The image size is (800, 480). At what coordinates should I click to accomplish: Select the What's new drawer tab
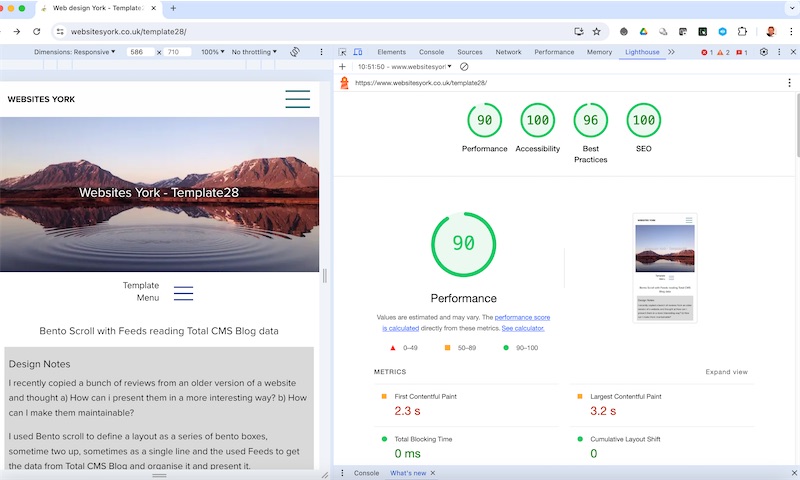click(x=408, y=473)
